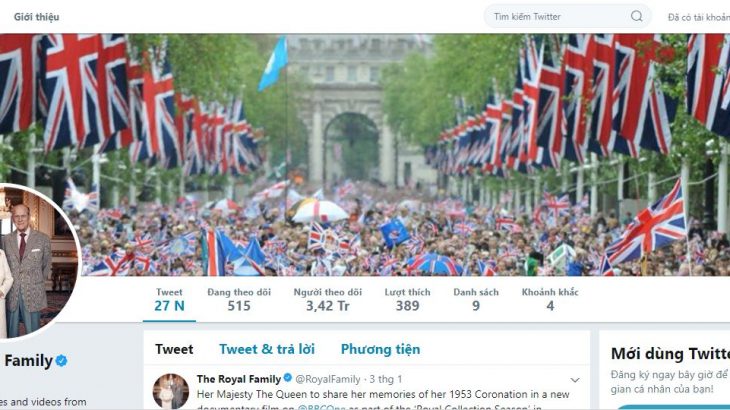Select the Tweet count 27 N tab

coord(169,299)
